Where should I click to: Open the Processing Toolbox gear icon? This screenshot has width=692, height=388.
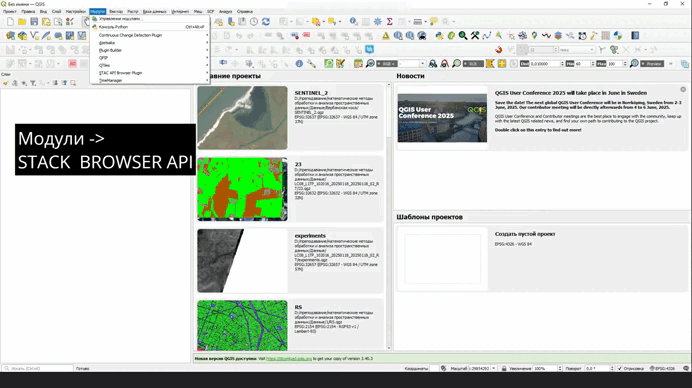tap(378, 22)
